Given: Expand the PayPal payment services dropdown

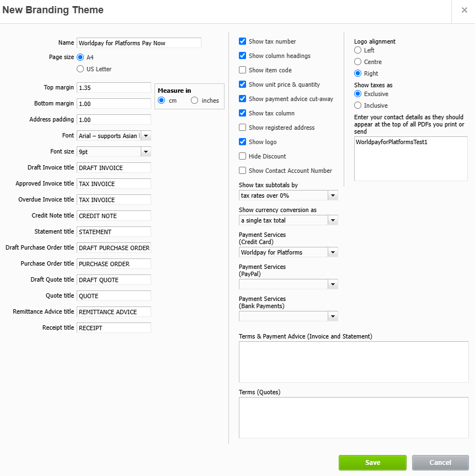Looking at the screenshot, I should tap(333, 284).
